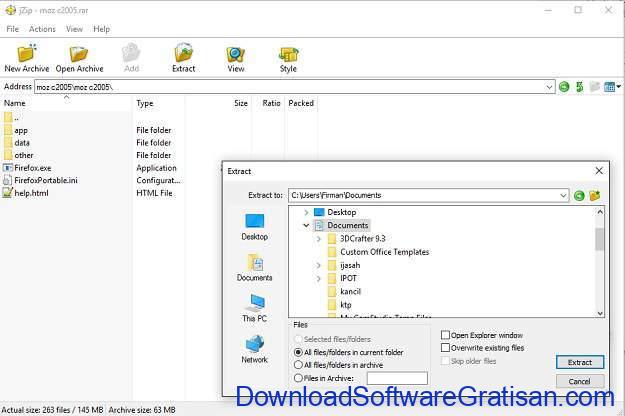
Task: Click the main Address path field
Action: (x=295, y=87)
